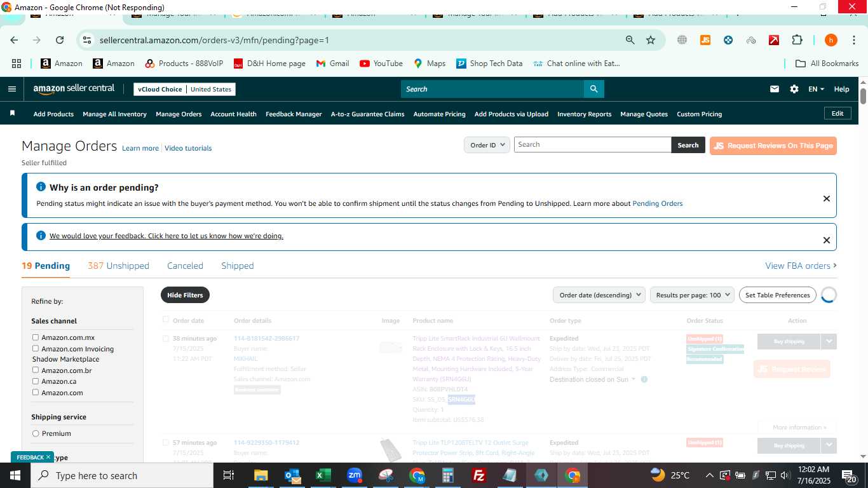Open Calculator from the taskbar
The width and height of the screenshot is (868, 488).
click(448, 475)
